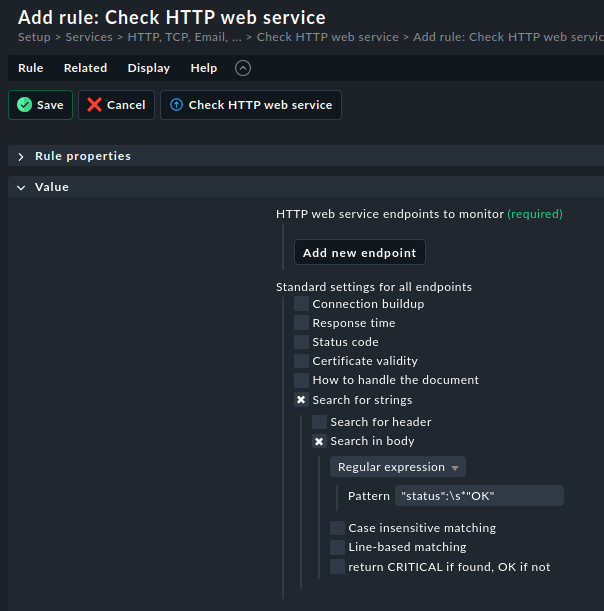Image resolution: width=604 pixels, height=611 pixels.
Task: Go to Services in the breadcrumb
Action: tap(89, 37)
